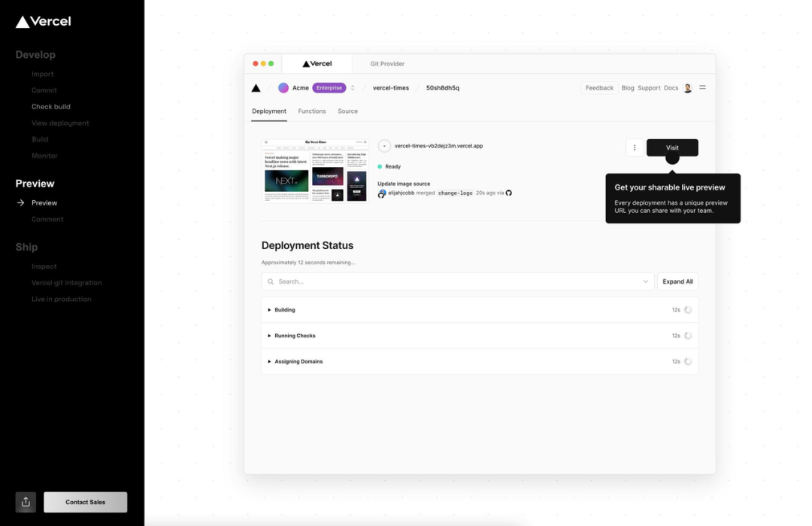Select the Vercel browser tab
Viewport: 812px width, 526px height.
tap(317, 64)
